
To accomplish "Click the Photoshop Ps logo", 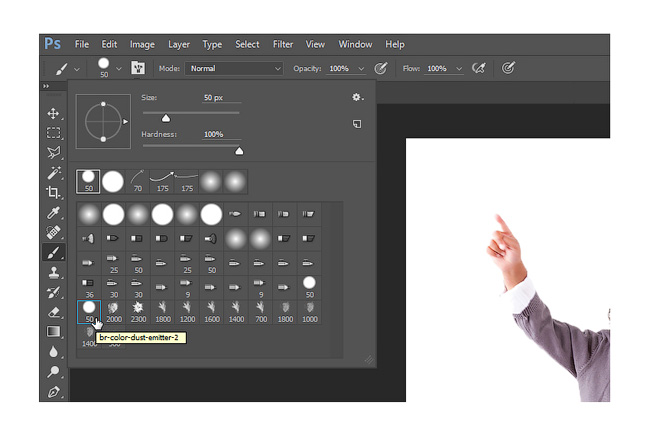I will [53, 44].
